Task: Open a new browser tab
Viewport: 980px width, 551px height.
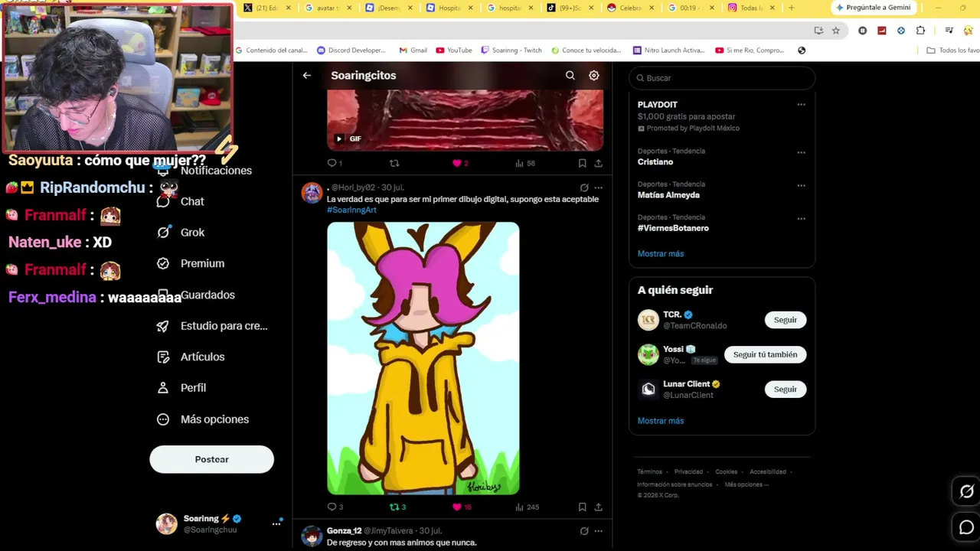Action: pos(791,8)
